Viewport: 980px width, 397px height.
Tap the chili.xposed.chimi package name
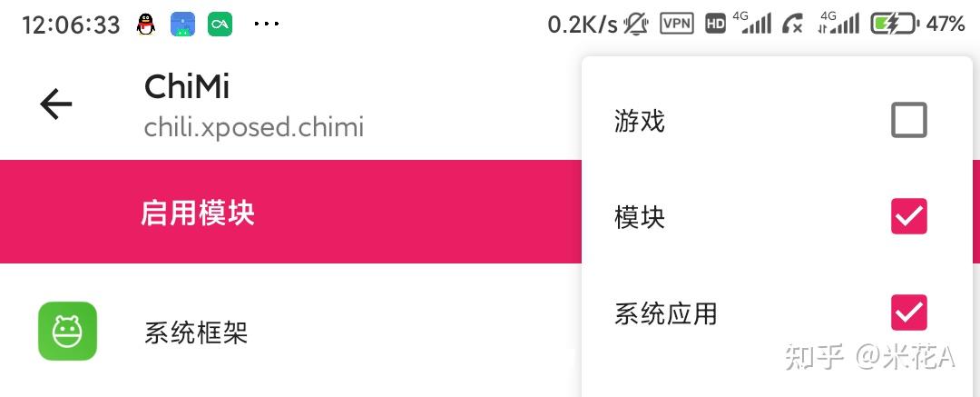(254, 127)
